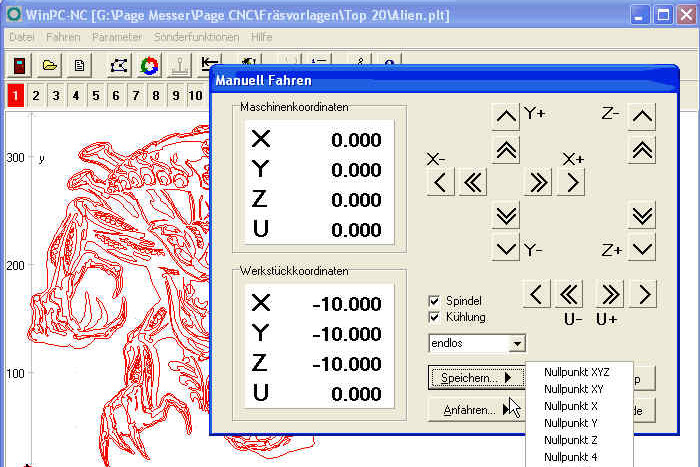Screen dimensions: 700x467
Task: Jog Z+ with single down arrow
Action: point(642,249)
